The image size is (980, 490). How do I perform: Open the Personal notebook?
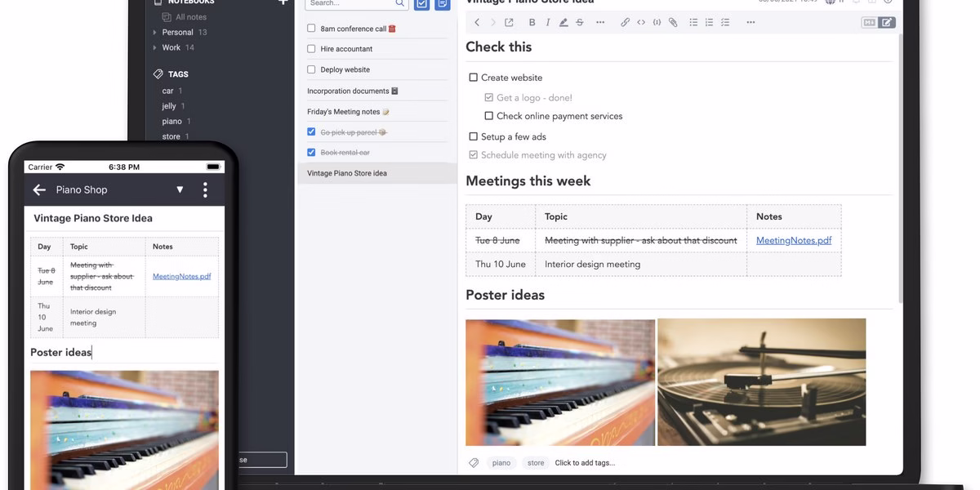pyautogui.click(x=177, y=33)
